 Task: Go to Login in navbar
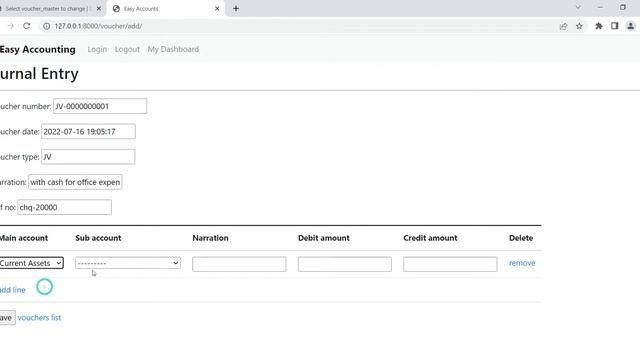[97, 49]
